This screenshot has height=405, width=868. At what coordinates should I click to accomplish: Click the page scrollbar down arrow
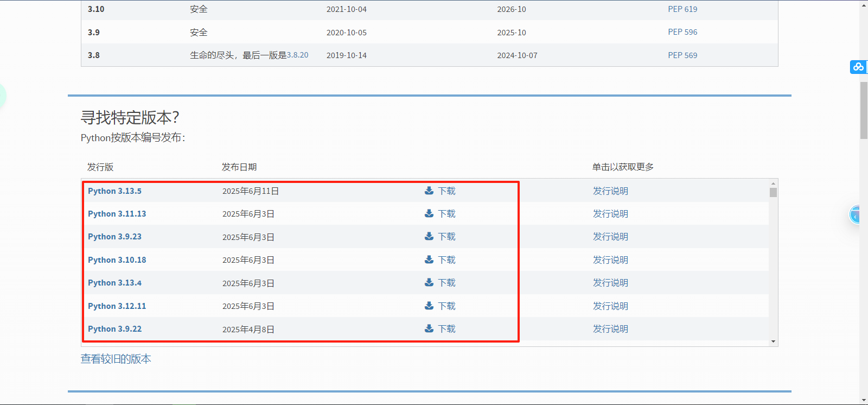864,400
